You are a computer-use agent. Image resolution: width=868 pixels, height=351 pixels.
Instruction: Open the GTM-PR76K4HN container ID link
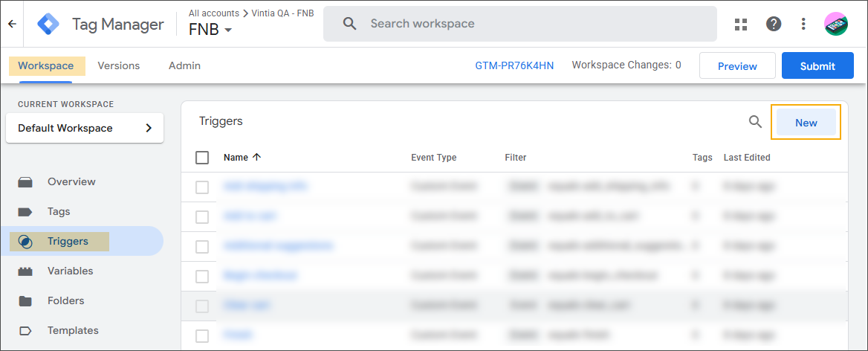point(514,65)
